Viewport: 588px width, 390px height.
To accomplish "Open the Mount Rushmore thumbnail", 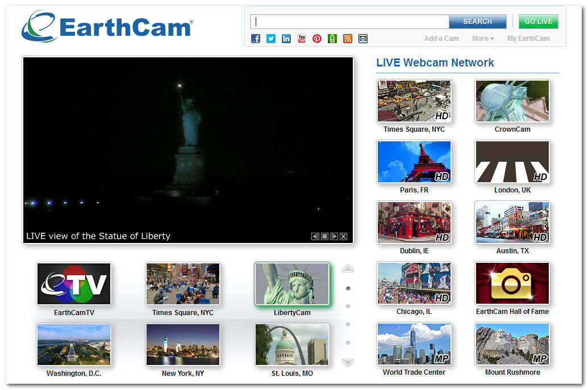I will 512,343.
